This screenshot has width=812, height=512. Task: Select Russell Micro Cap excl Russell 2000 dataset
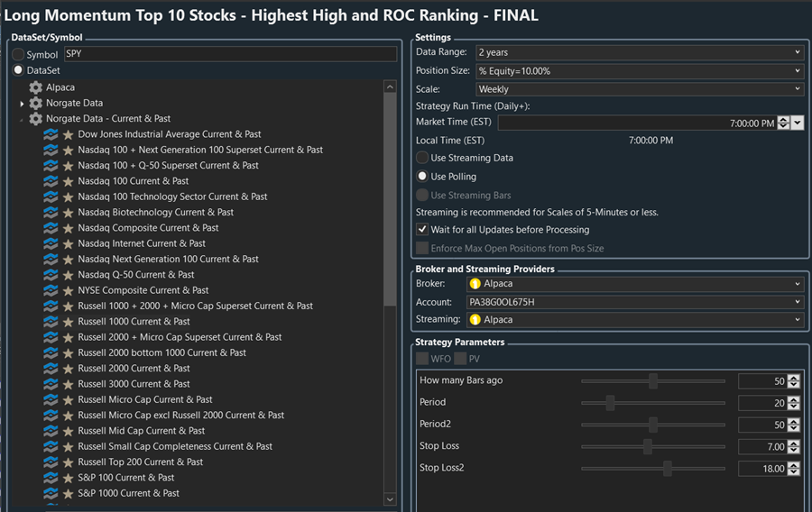[180, 416]
